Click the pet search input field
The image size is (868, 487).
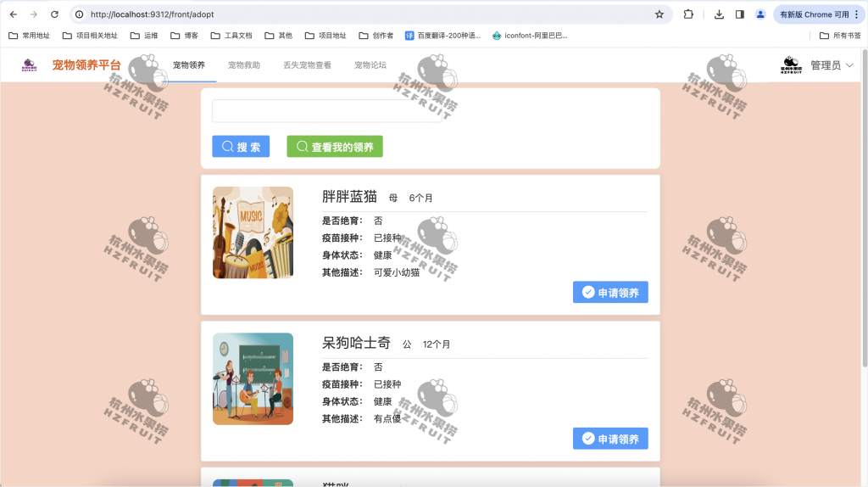(x=326, y=111)
